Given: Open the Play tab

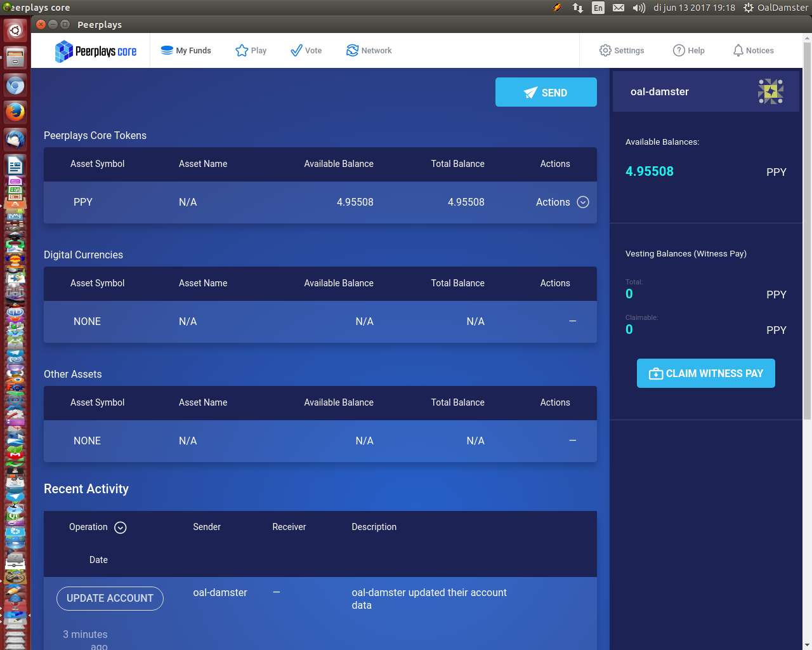Looking at the screenshot, I should 251,51.
